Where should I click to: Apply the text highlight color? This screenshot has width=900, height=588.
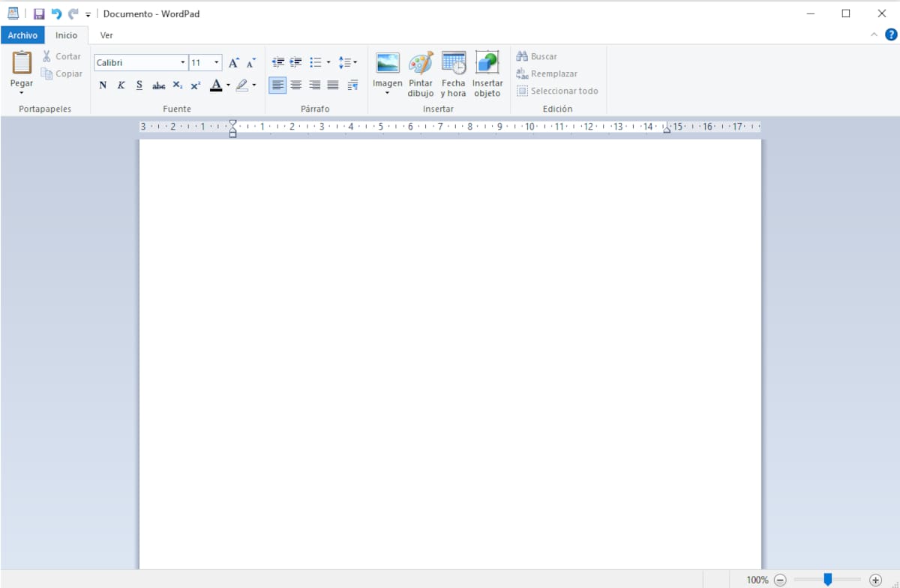(241, 85)
